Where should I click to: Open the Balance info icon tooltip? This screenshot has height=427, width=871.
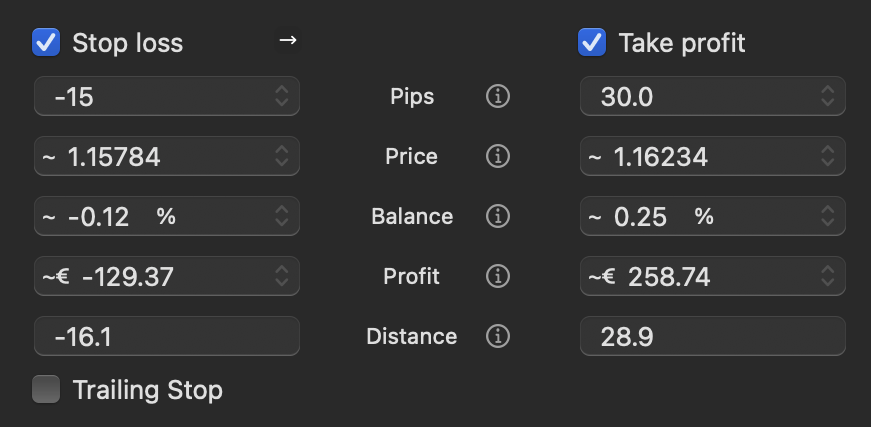pyautogui.click(x=497, y=216)
